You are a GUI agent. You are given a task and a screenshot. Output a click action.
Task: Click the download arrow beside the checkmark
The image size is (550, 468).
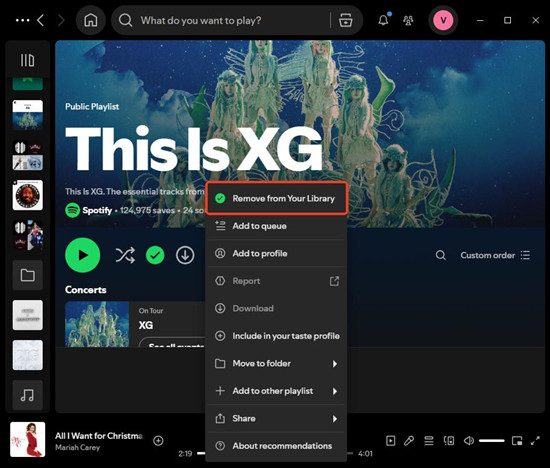pyautogui.click(x=185, y=255)
